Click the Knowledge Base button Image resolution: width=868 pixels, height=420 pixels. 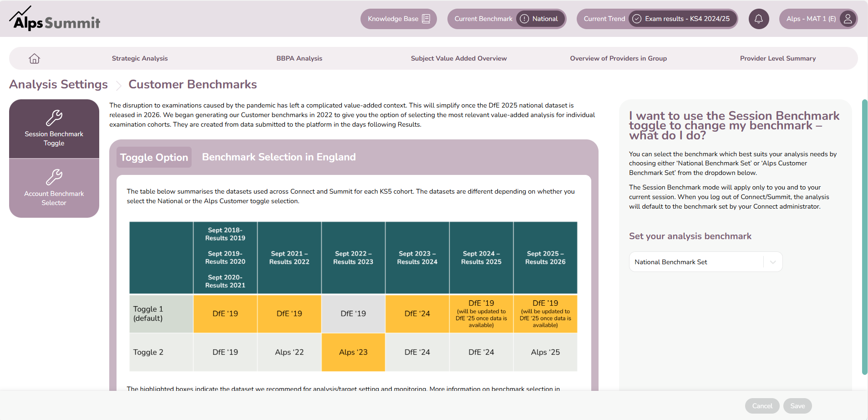coord(399,19)
